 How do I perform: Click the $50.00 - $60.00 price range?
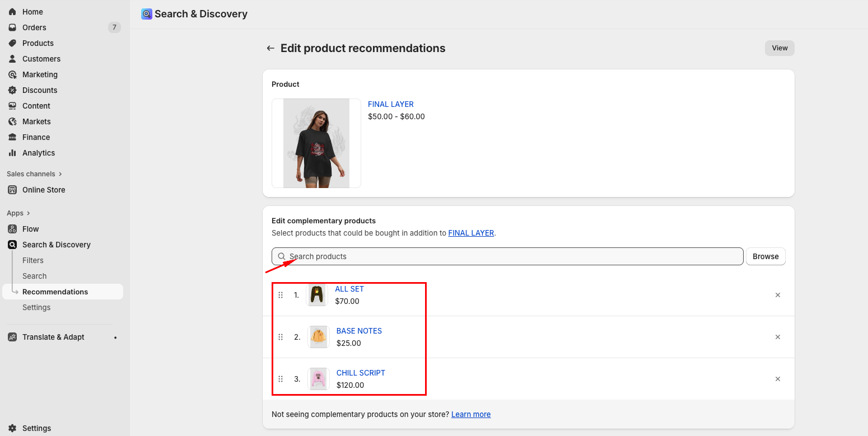[396, 116]
